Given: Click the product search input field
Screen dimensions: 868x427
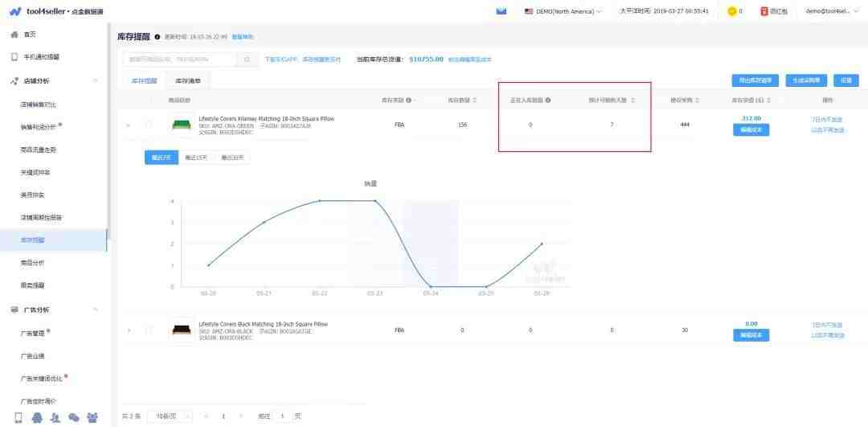Looking at the screenshot, I should (180, 60).
